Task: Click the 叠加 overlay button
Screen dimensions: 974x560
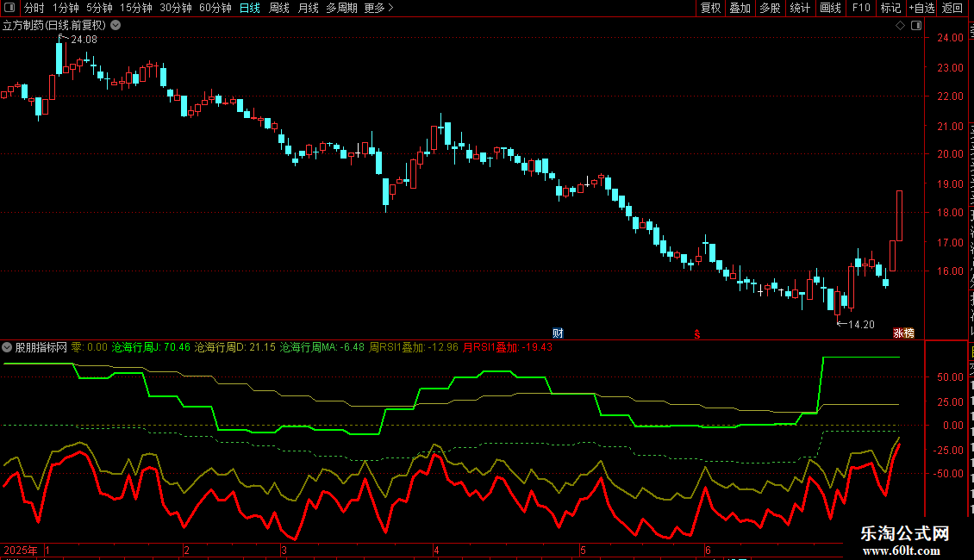Action: point(740,8)
